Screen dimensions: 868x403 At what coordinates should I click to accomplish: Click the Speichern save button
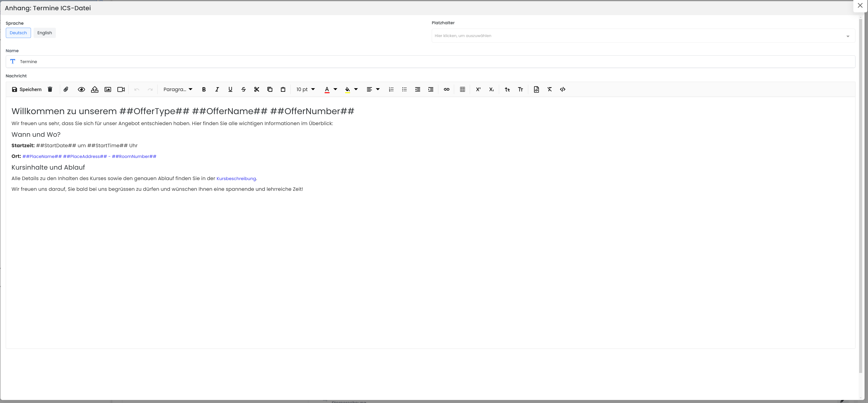coord(27,89)
